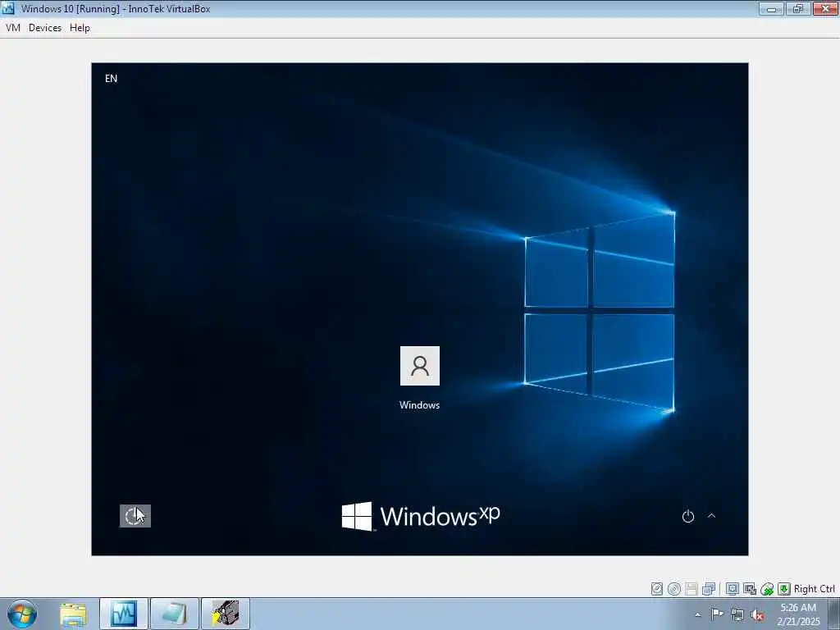840x630 pixels.
Task: Open Windows Explorer from the taskbar
Action: point(73,614)
